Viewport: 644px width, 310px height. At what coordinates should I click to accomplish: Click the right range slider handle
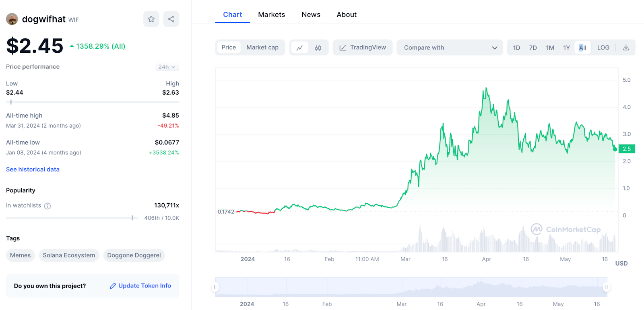606,287
